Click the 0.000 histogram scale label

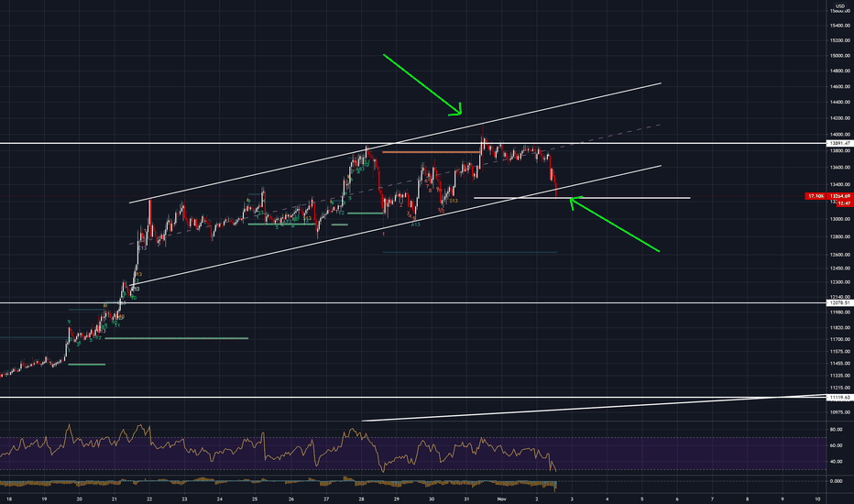tap(836, 481)
